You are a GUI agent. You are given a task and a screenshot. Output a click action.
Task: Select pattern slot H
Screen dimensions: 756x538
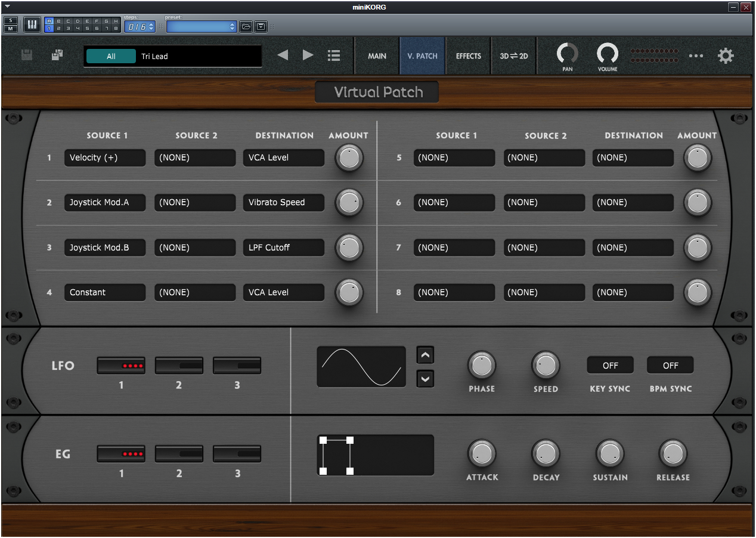(x=116, y=21)
